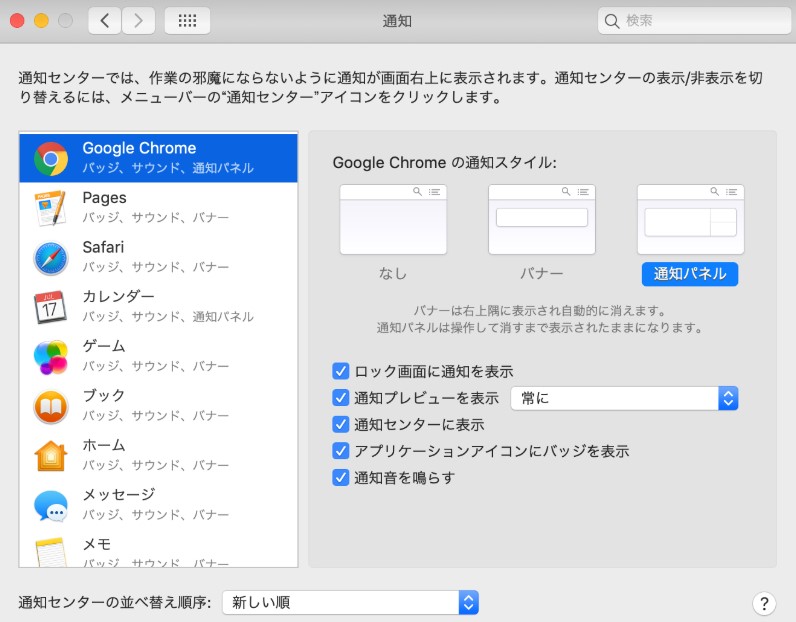Click the バナー style label
The height and width of the screenshot is (622, 796).
[x=542, y=274]
